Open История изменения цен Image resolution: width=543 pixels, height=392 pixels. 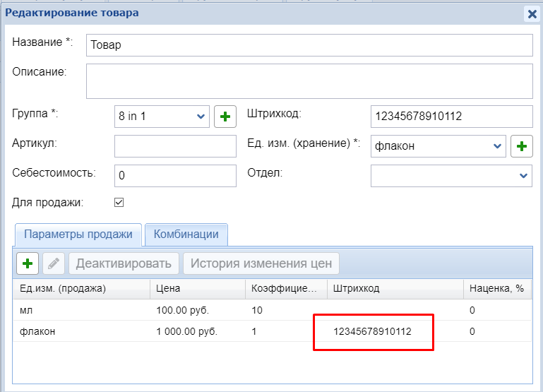(x=262, y=263)
